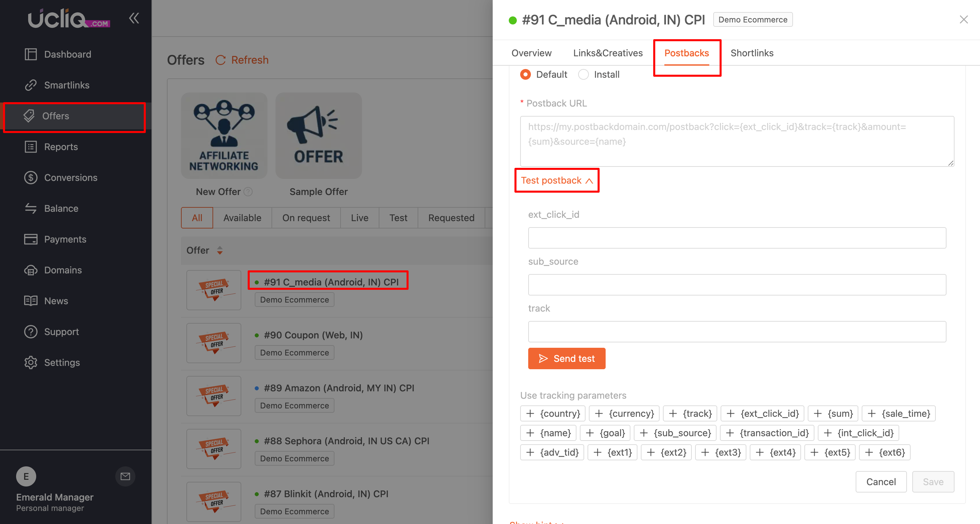980x524 pixels.
Task: Switch to the Shortlinks tab
Action: point(752,53)
